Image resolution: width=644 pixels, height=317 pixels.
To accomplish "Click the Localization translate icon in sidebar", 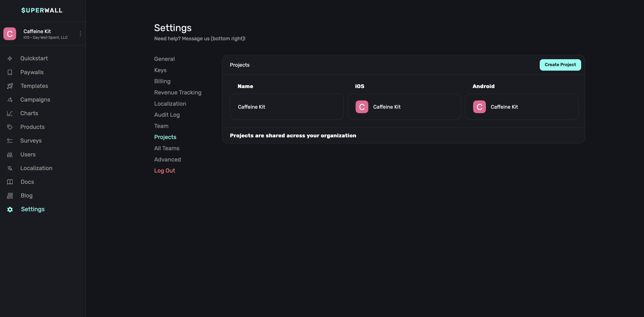I will pos(10,168).
